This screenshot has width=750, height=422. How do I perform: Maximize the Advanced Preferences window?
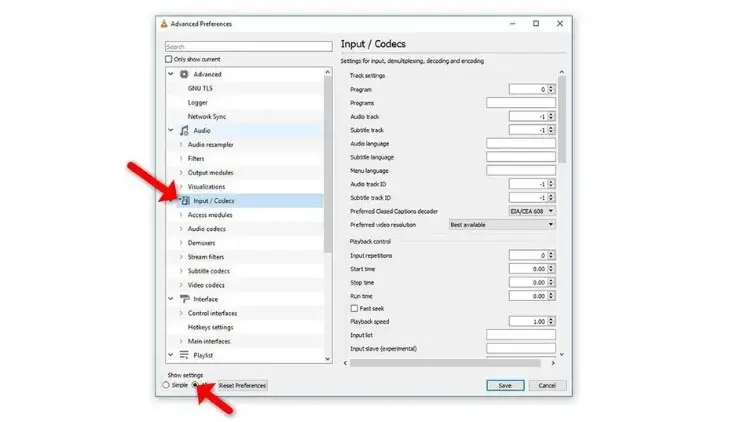[535, 23]
